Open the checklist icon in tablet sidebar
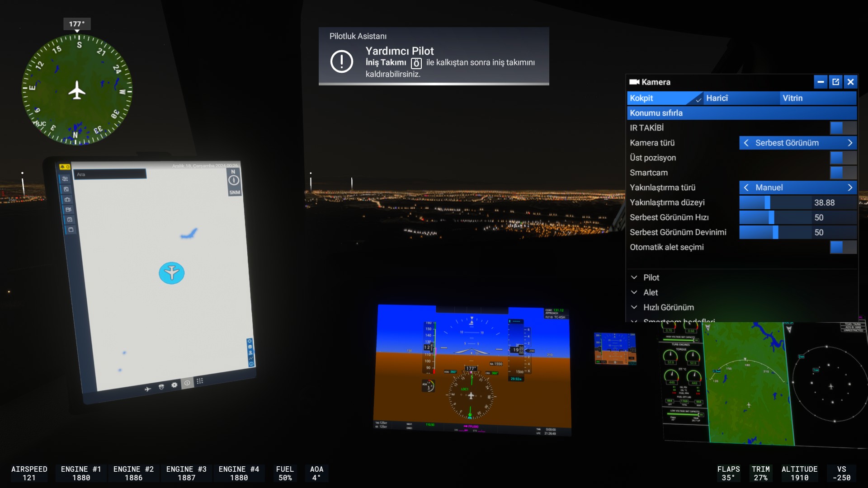The width and height of the screenshot is (868, 488). click(x=70, y=220)
